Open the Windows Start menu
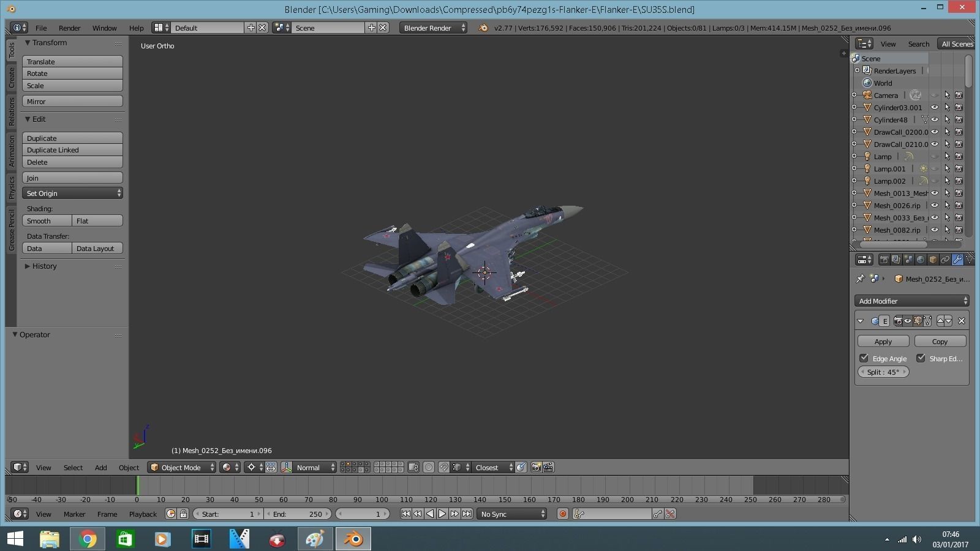The height and width of the screenshot is (551, 980). tap(15, 539)
